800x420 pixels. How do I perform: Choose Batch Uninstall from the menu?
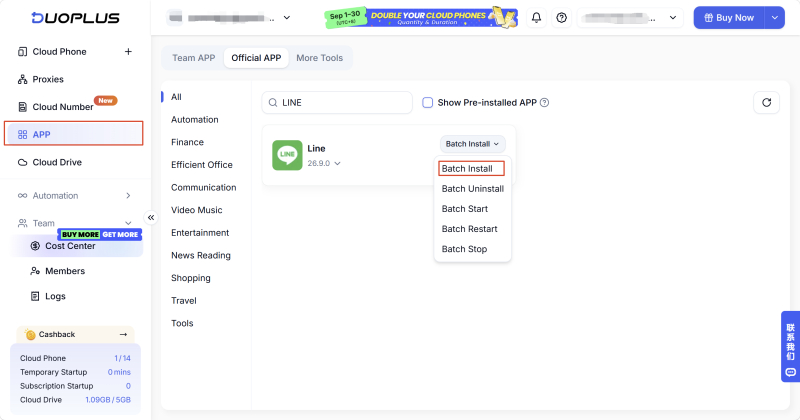coord(472,189)
